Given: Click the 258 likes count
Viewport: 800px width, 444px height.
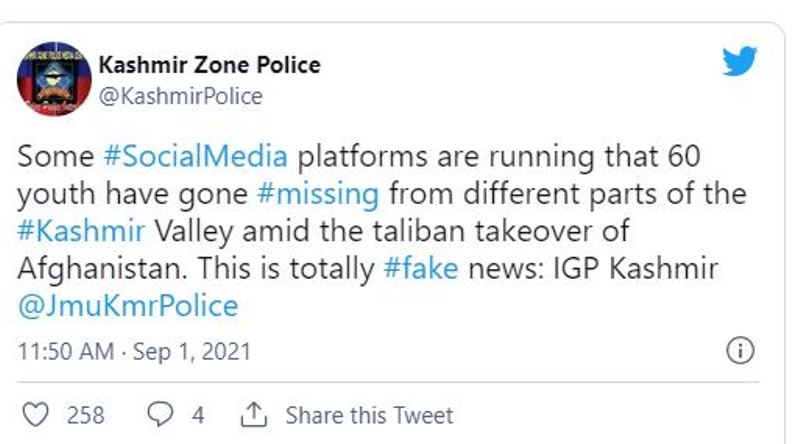Looking at the screenshot, I should click(85, 414).
